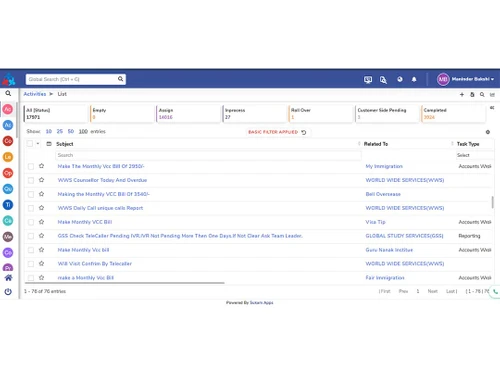The image size is (500, 375).
Task: Open the sidebar search icon
Action: 8,94
